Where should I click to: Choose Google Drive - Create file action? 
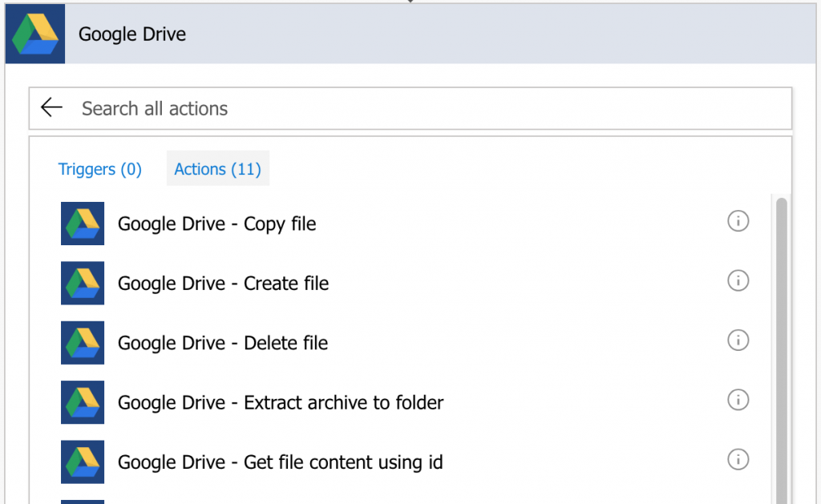[223, 284]
